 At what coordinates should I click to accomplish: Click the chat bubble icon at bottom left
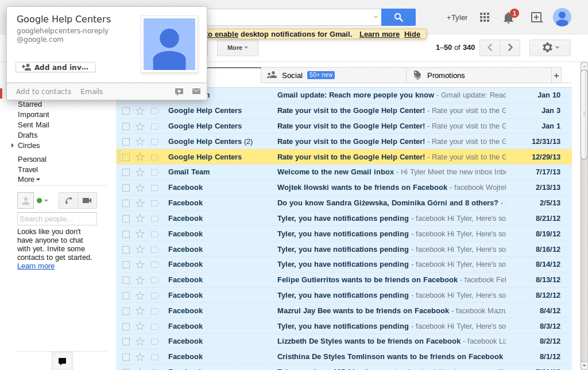62,361
